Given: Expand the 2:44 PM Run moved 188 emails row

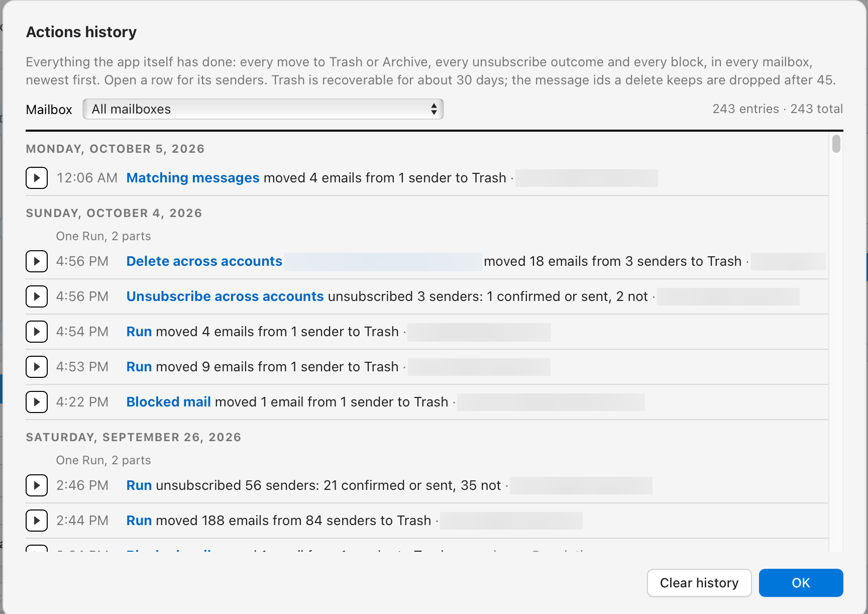Looking at the screenshot, I should 37,521.
